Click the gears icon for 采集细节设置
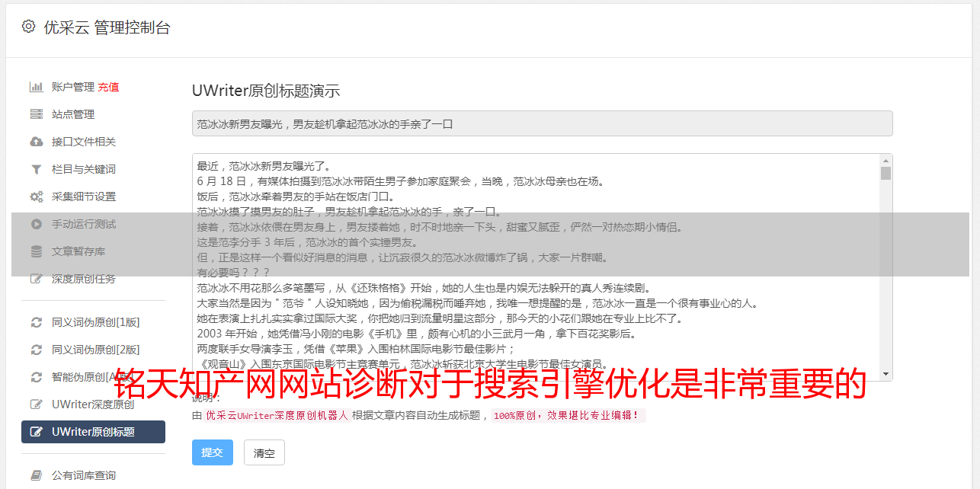This screenshot has height=489, width=980. tap(37, 197)
